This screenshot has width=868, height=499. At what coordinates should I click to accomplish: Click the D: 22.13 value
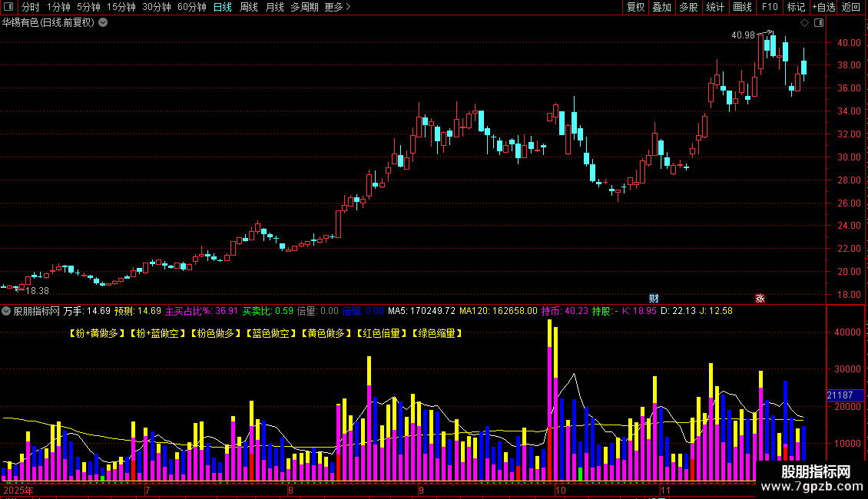pos(678,311)
